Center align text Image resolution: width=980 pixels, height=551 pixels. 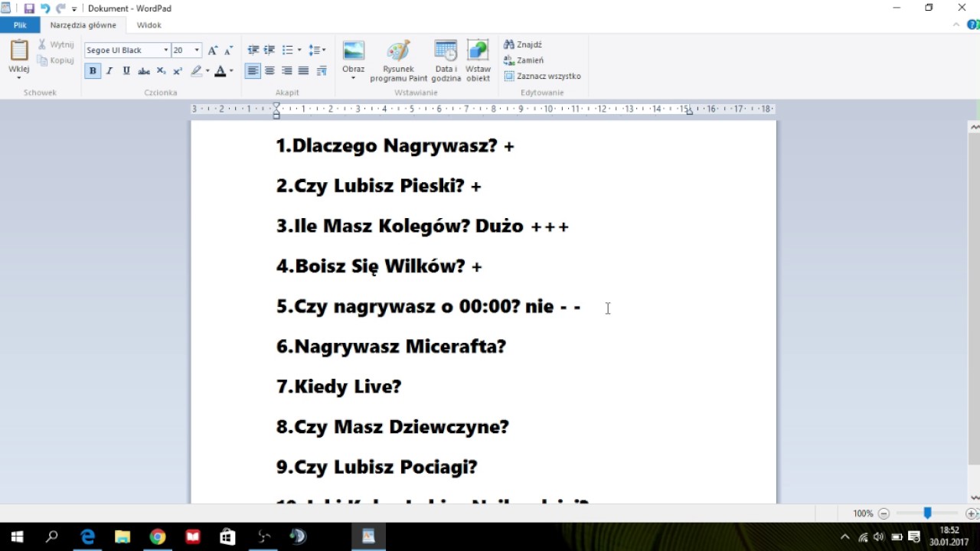tap(269, 71)
